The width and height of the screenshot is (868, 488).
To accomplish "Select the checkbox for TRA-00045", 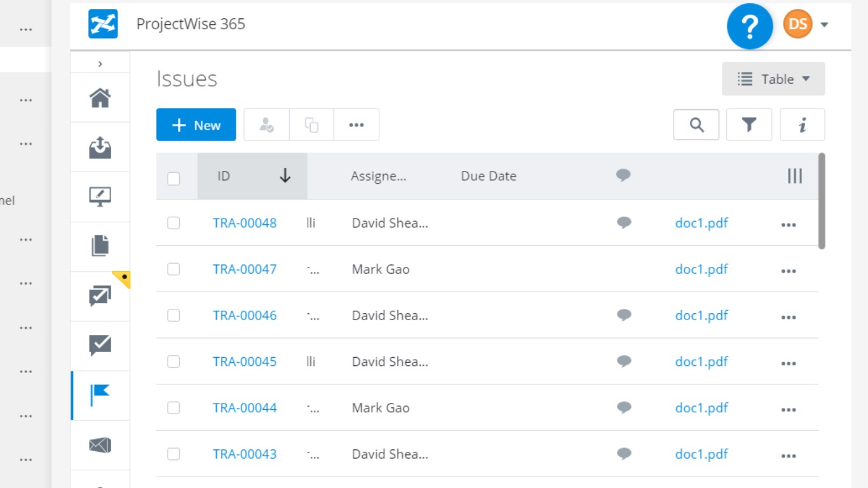I will pos(173,362).
